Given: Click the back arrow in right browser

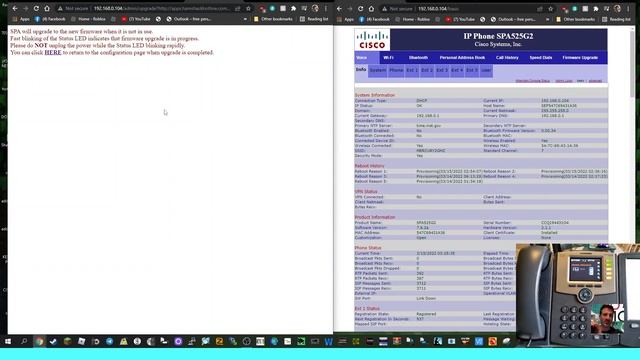Looking at the screenshot, I should [x=339, y=9].
